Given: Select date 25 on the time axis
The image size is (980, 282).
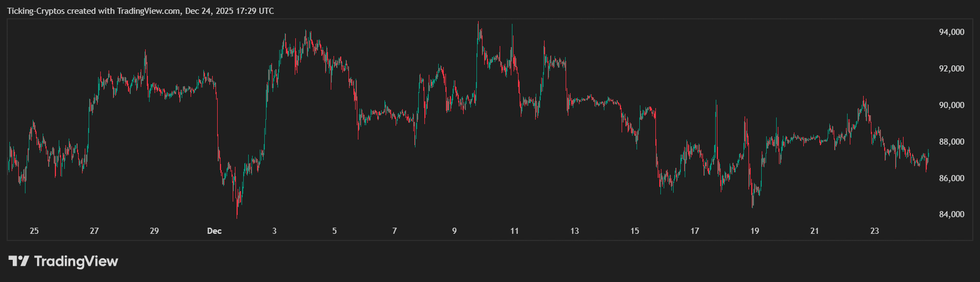Looking at the screenshot, I should 34,231.
